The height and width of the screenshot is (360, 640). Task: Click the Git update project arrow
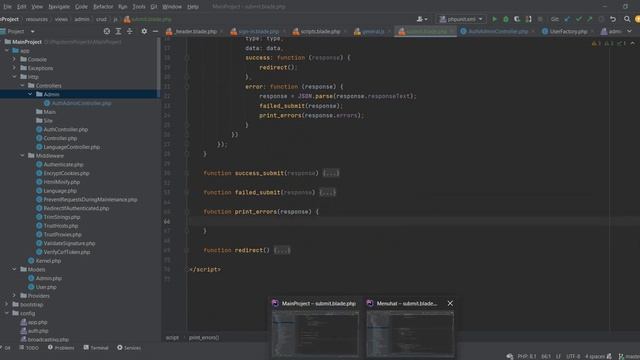pos(567,19)
